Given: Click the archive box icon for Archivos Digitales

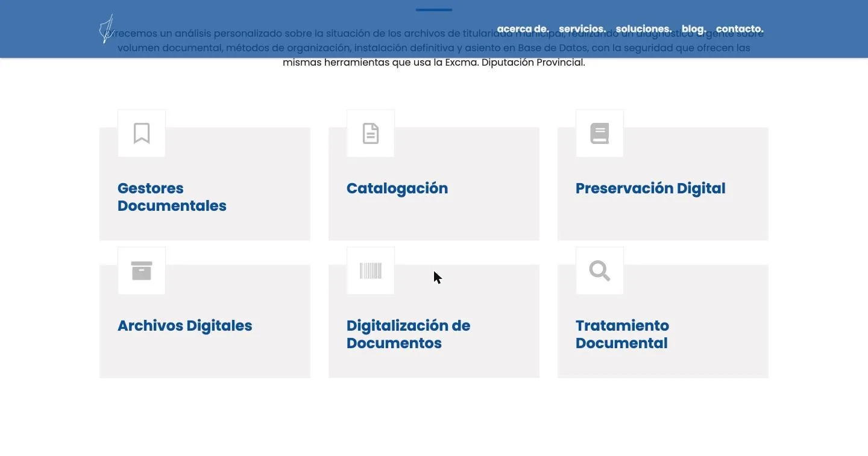Looking at the screenshot, I should (142, 270).
